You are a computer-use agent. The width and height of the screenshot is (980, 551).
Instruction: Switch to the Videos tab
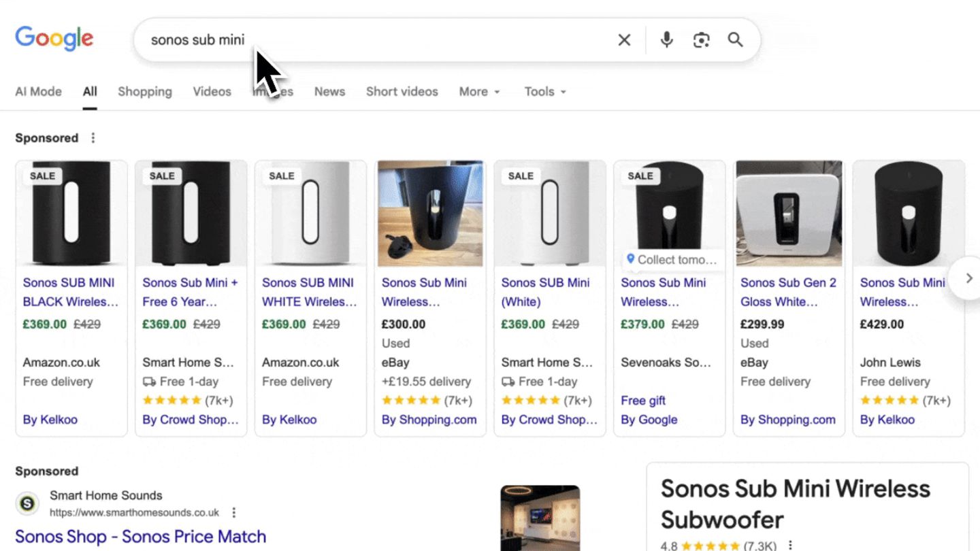[212, 92]
